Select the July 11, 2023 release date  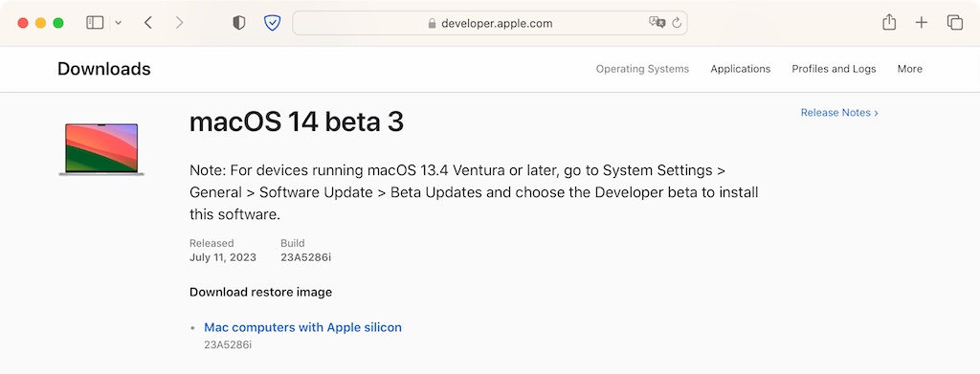(x=222, y=257)
